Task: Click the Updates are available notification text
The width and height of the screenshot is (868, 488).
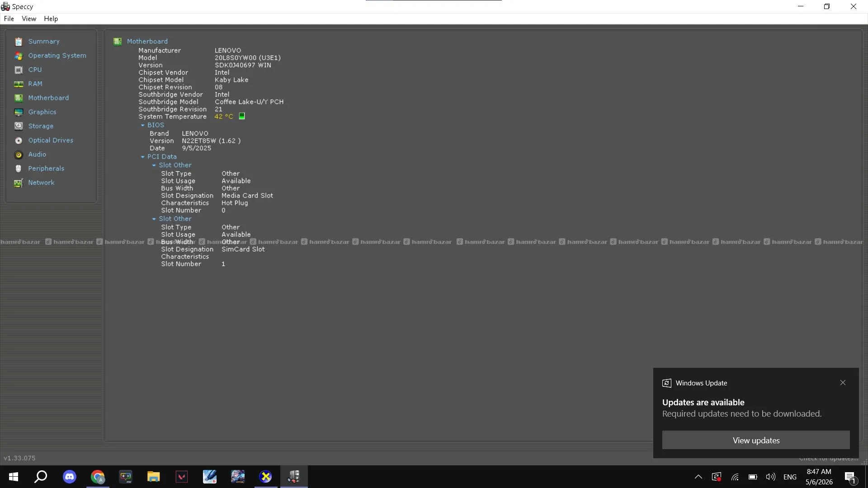Action: coord(703,403)
